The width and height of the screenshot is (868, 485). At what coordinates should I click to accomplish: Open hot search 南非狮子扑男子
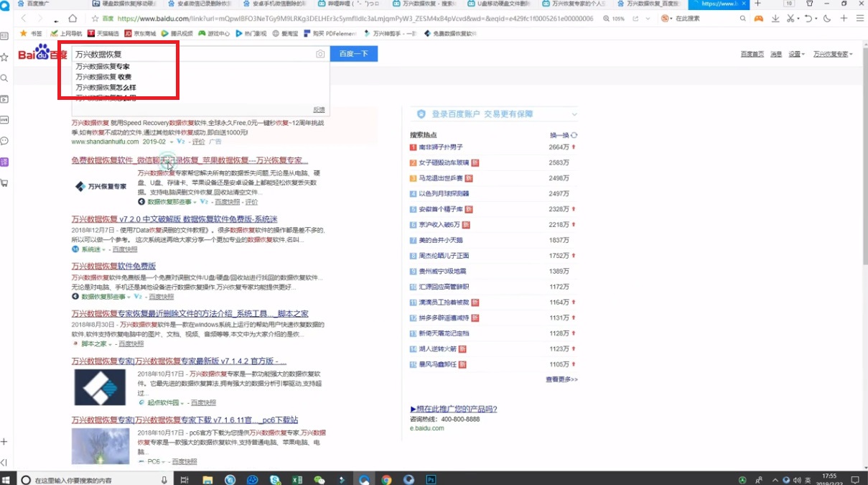(441, 147)
